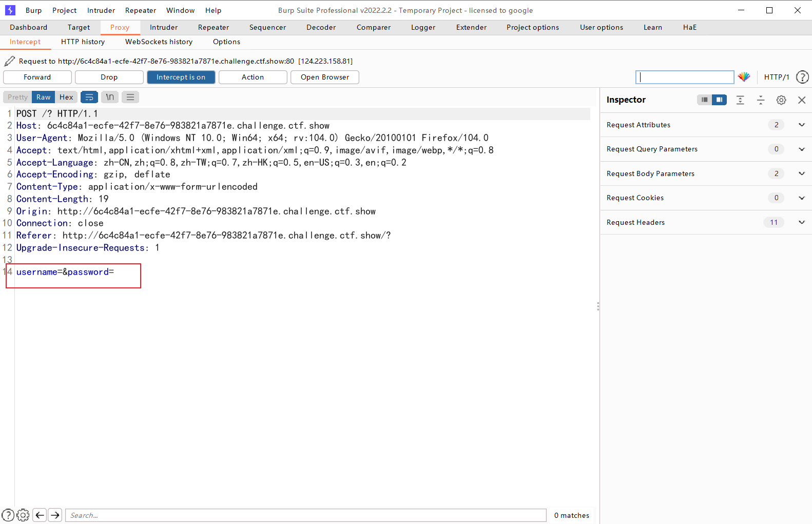Click the Burp Suite logo icon
Viewport: 812px width, 524px height.
tap(10, 10)
